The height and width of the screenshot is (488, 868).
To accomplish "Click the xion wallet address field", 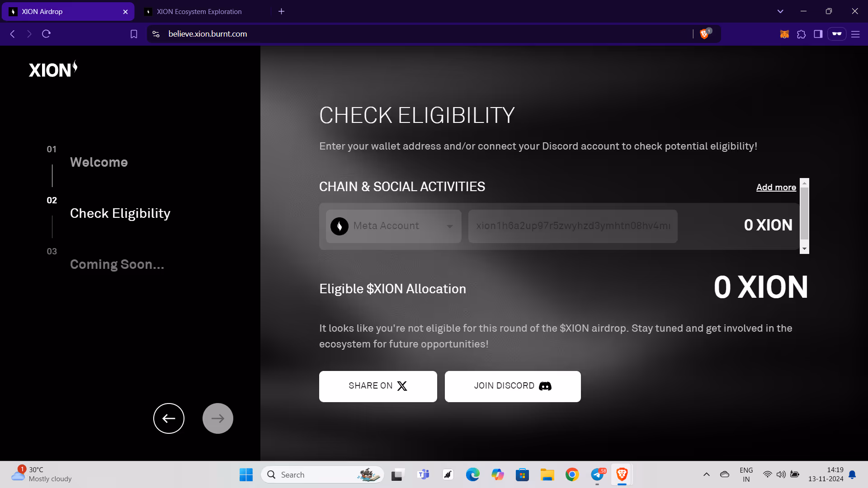I will (573, 226).
